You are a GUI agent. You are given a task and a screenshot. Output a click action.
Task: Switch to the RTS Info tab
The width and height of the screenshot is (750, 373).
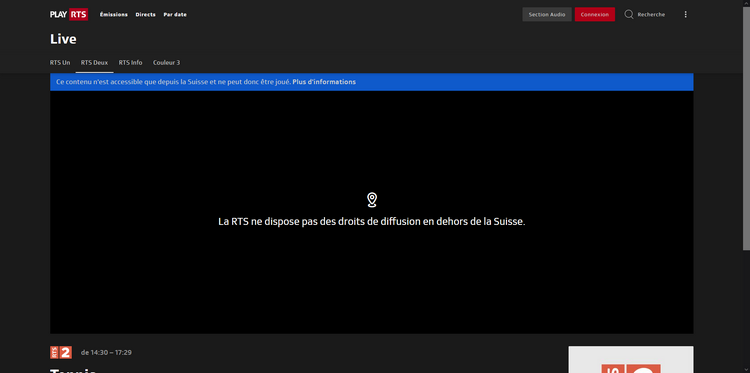tap(131, 63)
